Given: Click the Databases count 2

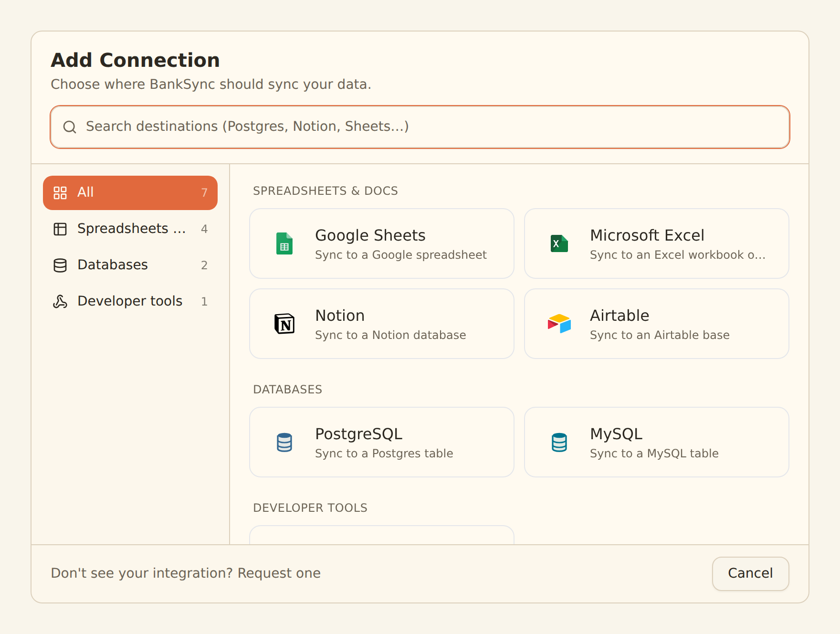Looking at the screenshot, I should (x=204, y=265).
